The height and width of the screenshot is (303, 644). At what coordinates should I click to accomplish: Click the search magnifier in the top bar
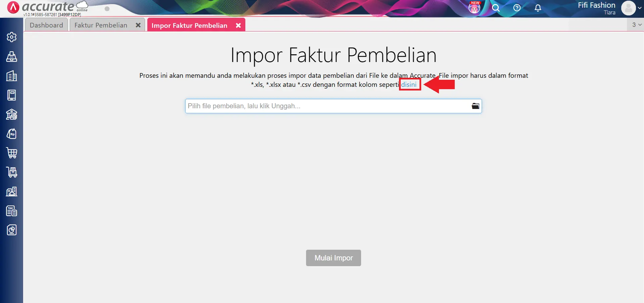click(496, 8)
